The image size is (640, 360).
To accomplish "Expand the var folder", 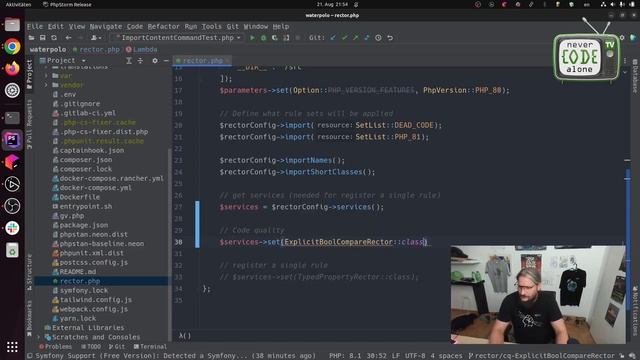I will coord(46,76).
